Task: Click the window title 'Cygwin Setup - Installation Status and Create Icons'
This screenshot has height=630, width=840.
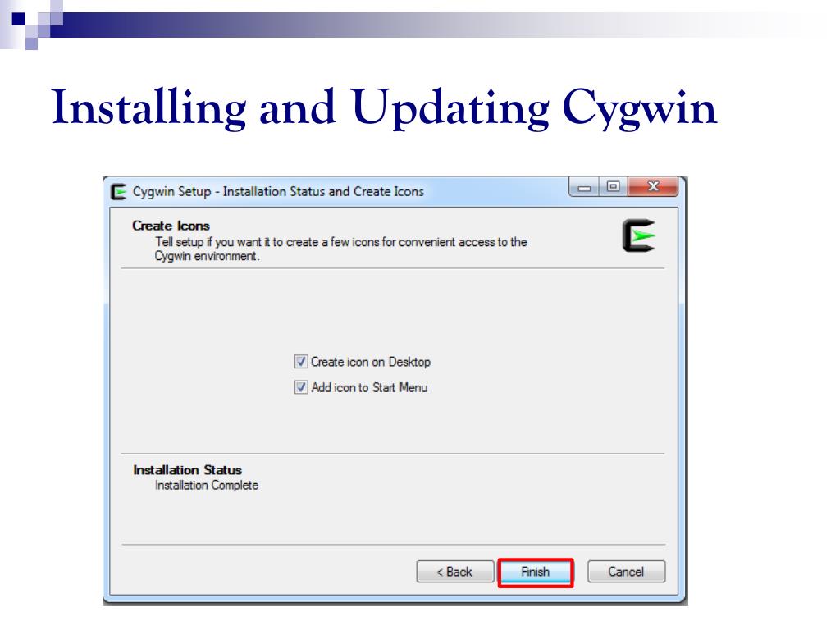Action: click(x=278, y=191)
